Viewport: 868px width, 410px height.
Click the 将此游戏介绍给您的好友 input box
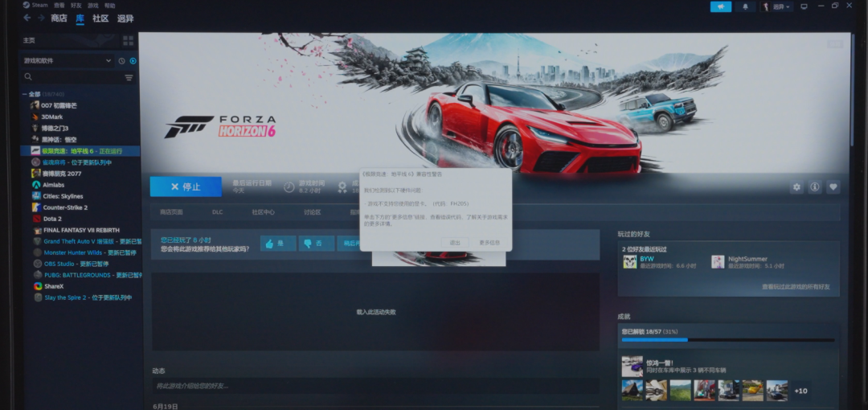tap(375, 386)
